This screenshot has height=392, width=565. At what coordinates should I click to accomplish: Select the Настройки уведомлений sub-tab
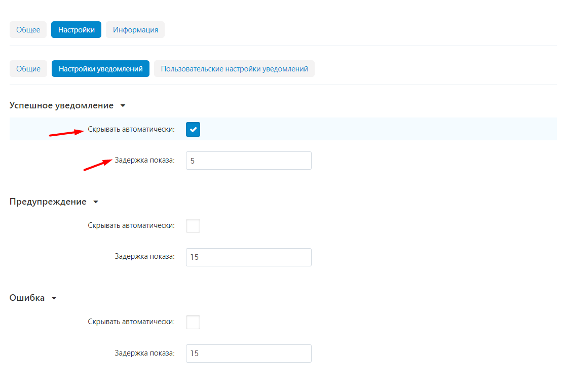[x=100, y=69]
